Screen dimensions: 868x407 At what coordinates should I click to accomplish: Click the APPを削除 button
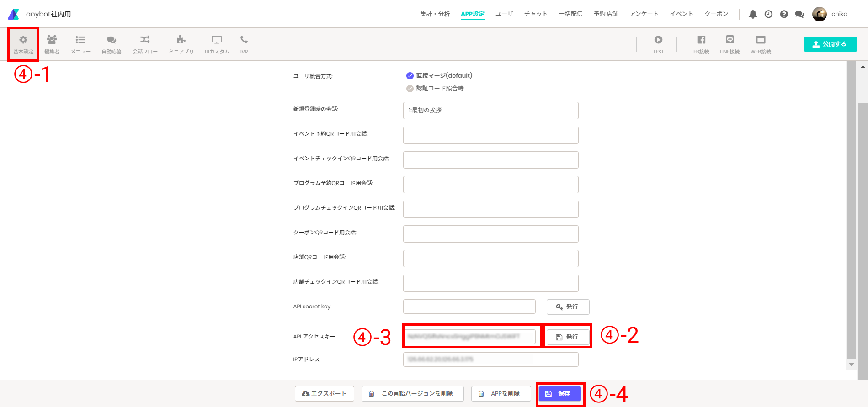[501, 394]
